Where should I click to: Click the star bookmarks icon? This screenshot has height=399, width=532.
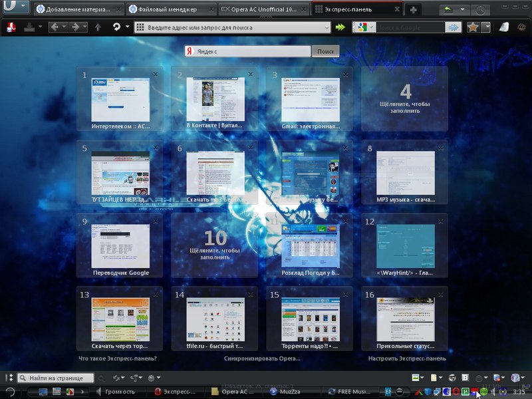(x=473, y=27)
